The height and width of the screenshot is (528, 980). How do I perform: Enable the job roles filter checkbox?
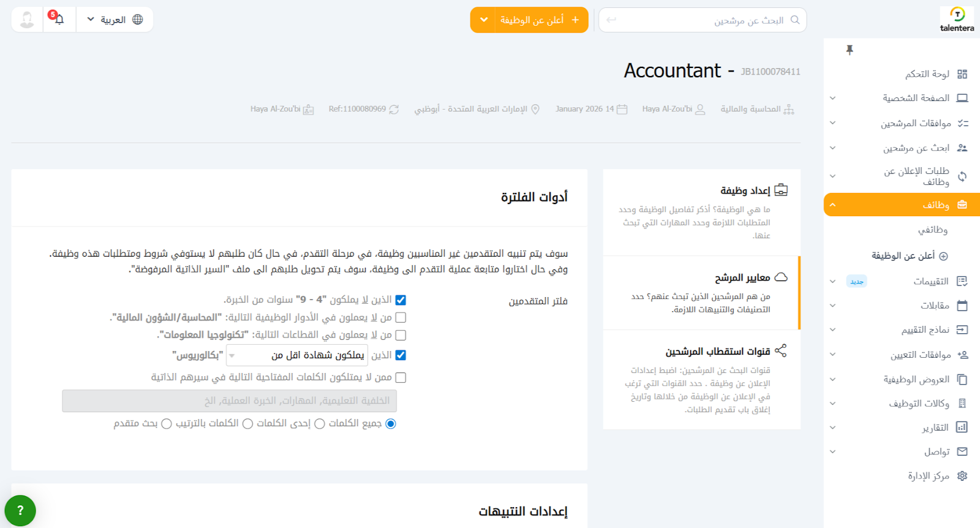tap(401, 317)
